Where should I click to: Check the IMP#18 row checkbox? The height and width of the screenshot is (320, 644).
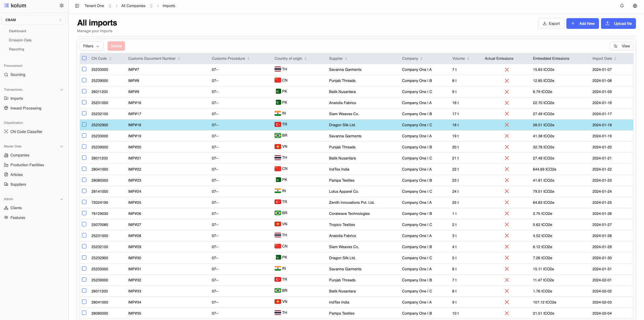tap(84, 125)
